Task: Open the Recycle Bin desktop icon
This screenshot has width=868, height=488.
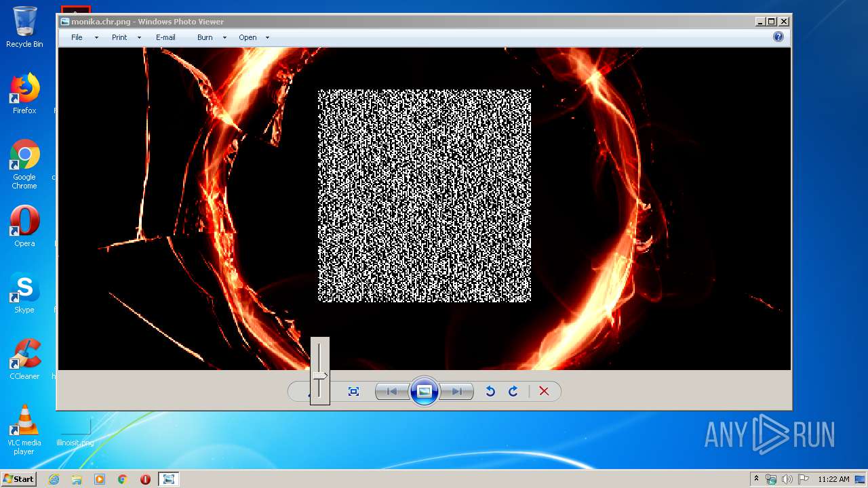Action: [24, 27]
